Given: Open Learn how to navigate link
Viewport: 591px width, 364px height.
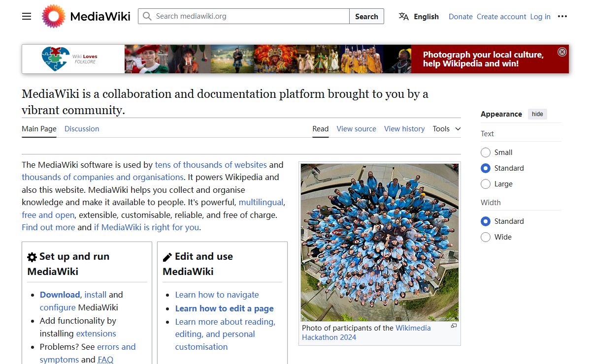Looking at the screenshot, I should (217, 295).
